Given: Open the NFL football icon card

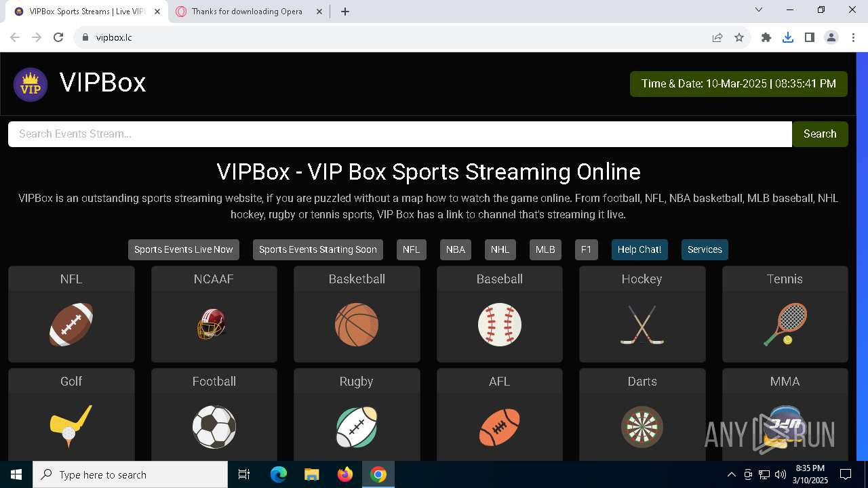Looking at the screenshot, I should coord(71,325).
